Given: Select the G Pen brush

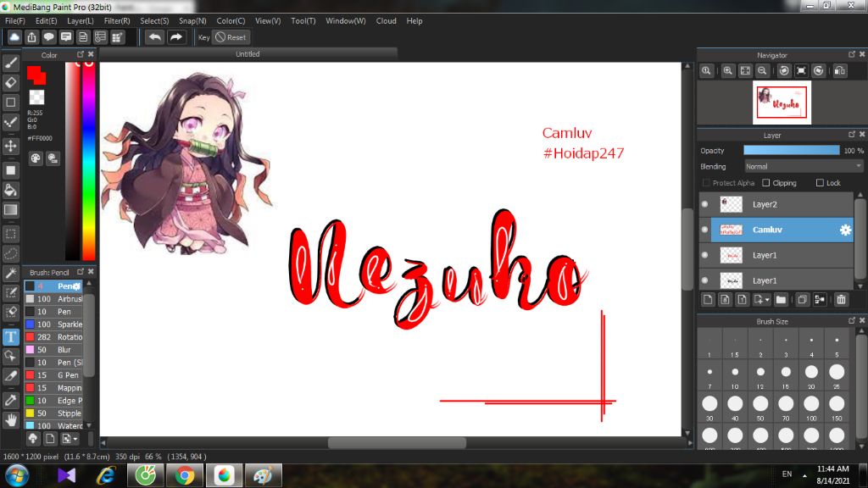Looking at the screenshot, I should tap(53, 375).
